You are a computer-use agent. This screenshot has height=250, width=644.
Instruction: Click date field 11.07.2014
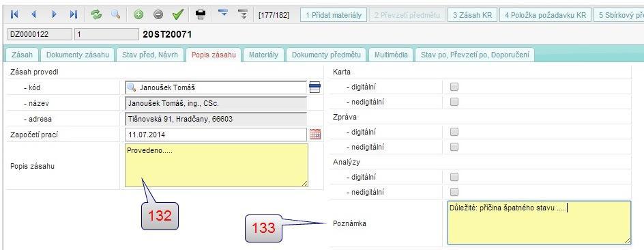(216, 135)
